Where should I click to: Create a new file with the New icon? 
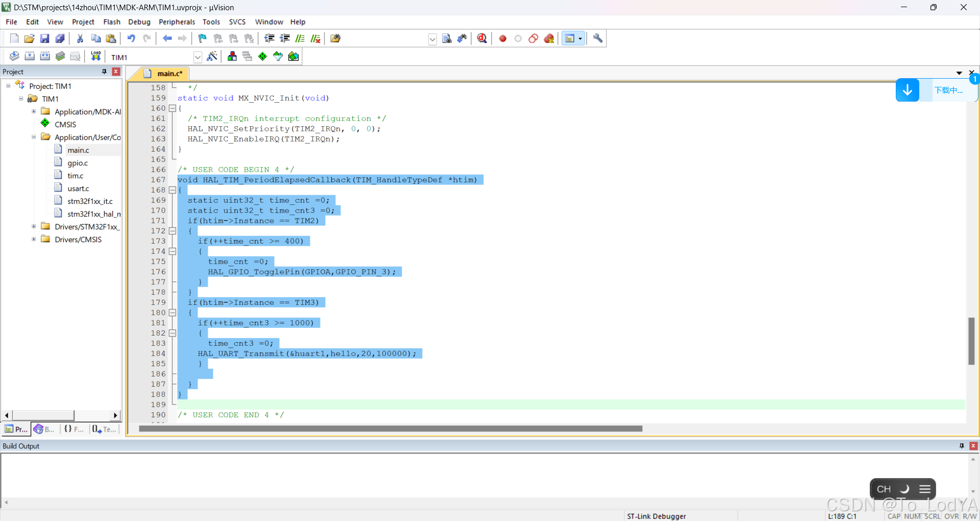(14, 38)
